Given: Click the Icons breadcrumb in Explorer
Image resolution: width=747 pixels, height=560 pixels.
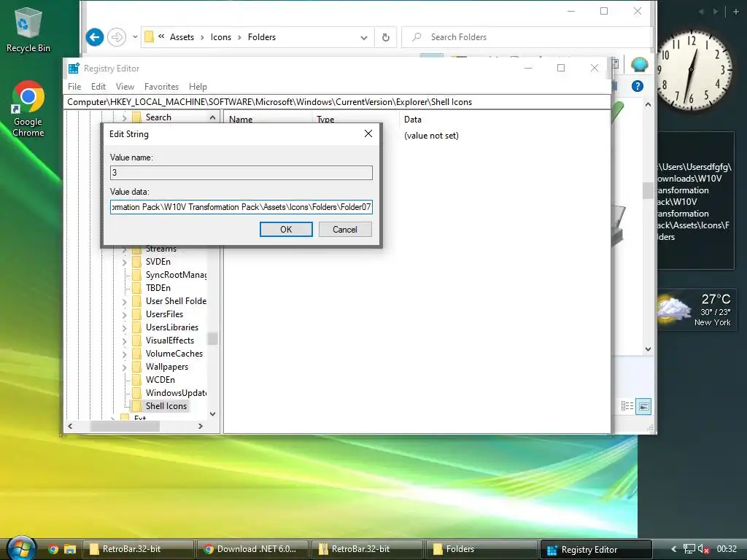Looking at the screenshot, I should 220,37.
